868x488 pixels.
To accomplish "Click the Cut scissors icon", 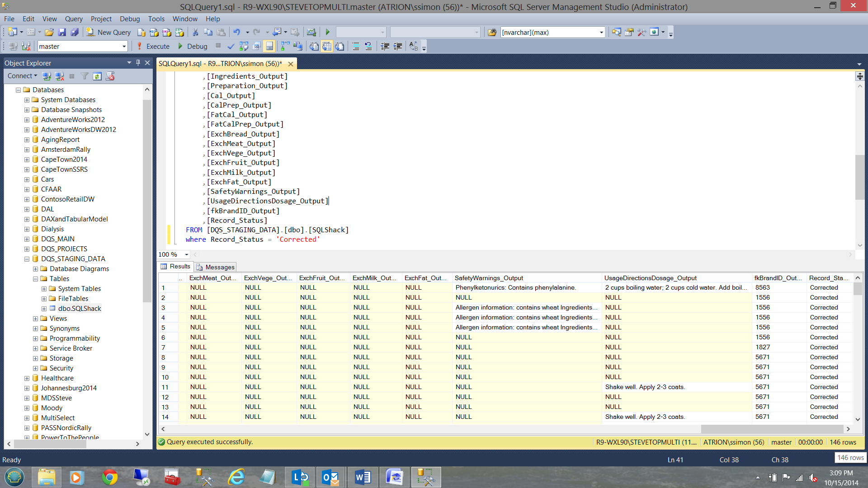I will pos(195,32).
